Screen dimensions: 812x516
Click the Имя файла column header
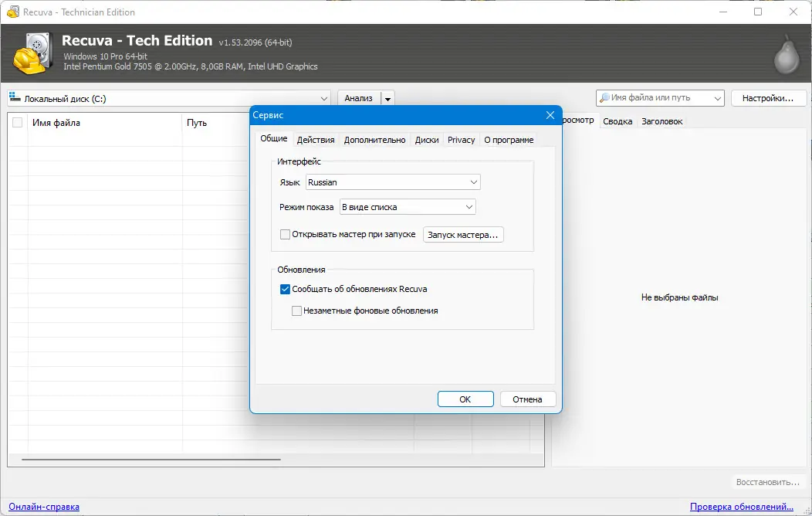(105, 123)
